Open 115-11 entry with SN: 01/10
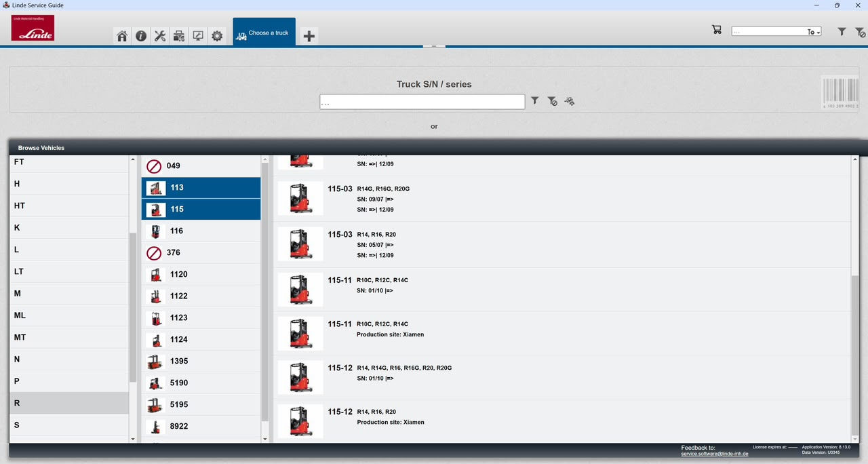 pos(561,289)
